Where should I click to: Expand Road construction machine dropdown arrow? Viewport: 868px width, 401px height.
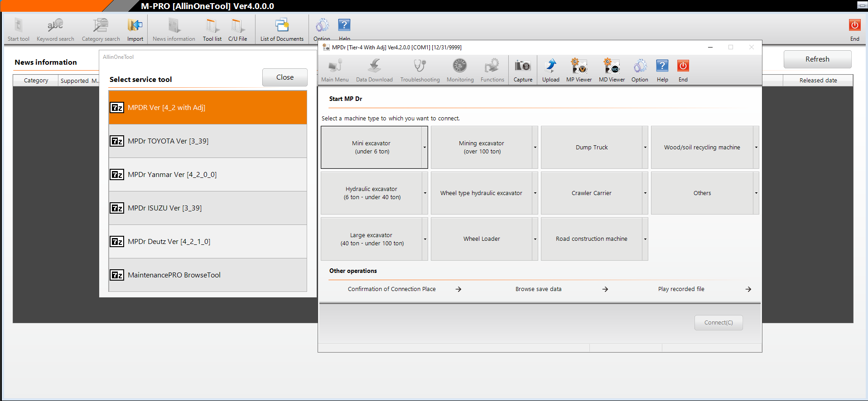tap(645, 239)
